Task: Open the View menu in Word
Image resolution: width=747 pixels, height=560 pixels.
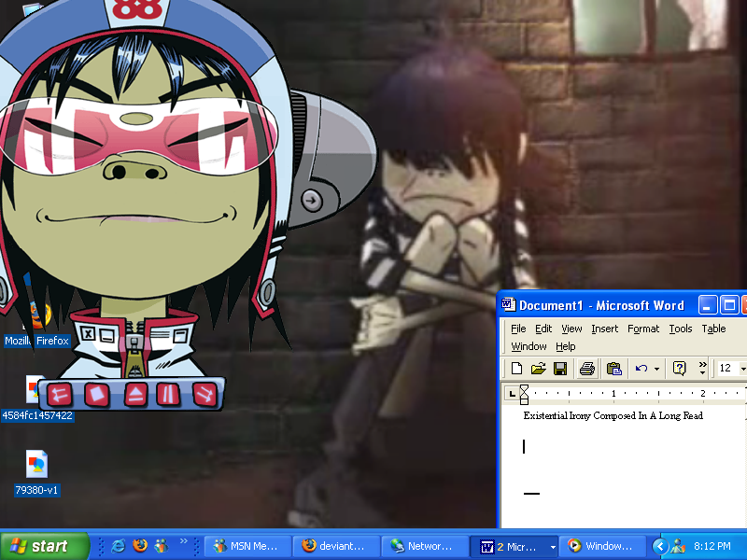Action: [x=571, y=329]
